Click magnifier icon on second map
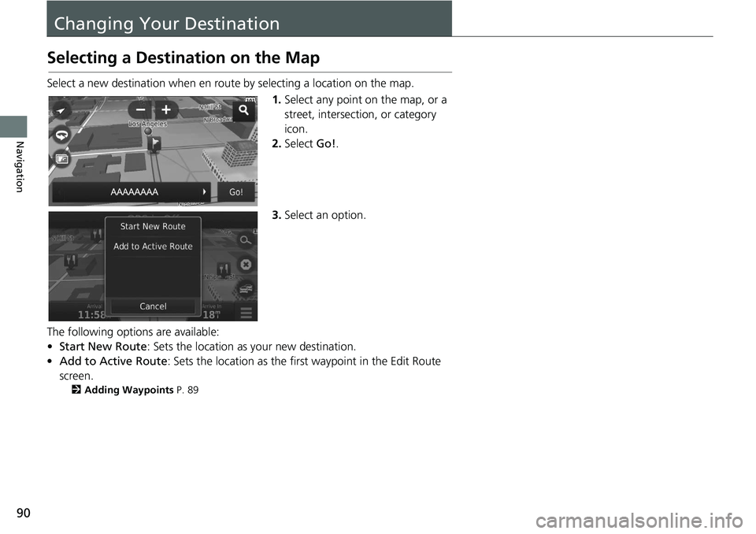 click(246, 240)
